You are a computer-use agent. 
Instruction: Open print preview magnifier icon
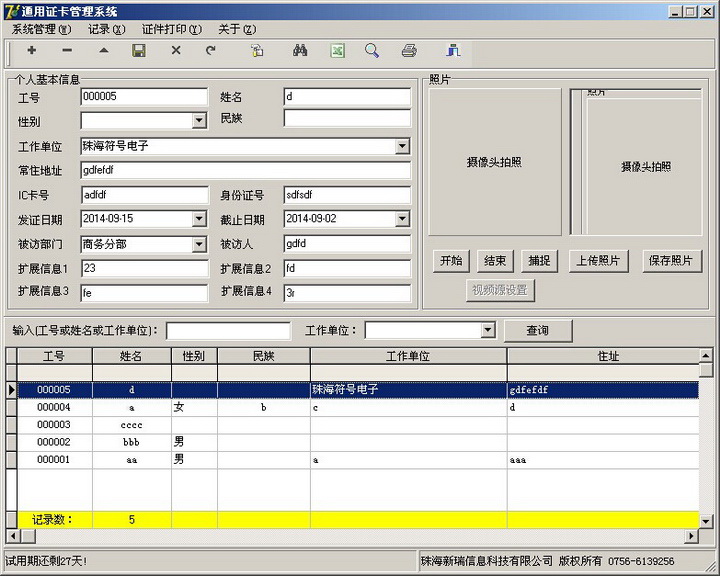click(x=372, y=51)
